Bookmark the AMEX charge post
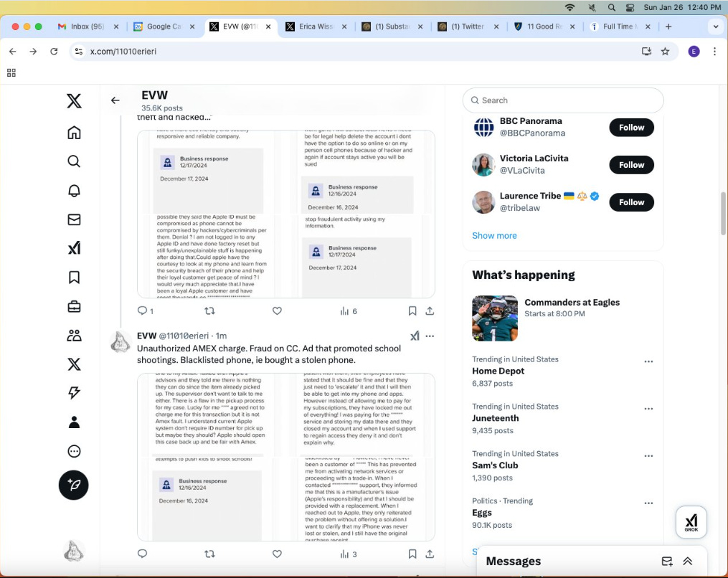 coord(412,554)
